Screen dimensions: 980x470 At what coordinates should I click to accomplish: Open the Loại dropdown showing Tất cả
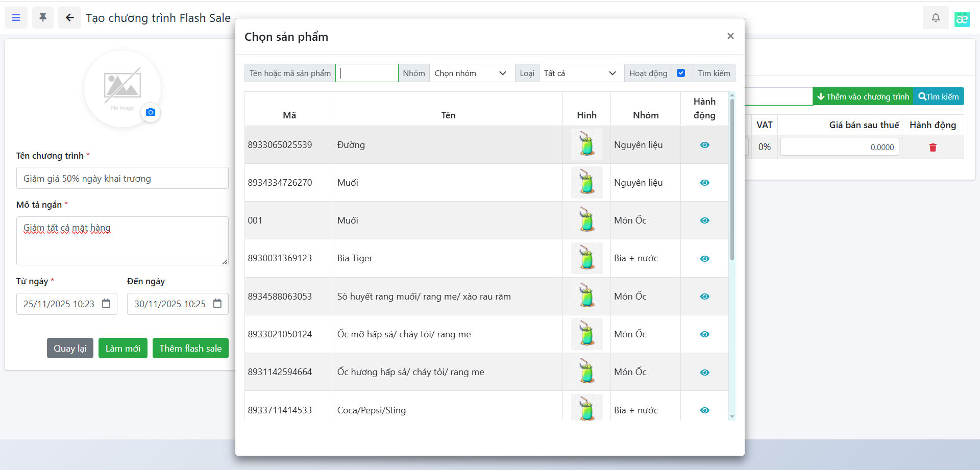(x=581, y=73)
